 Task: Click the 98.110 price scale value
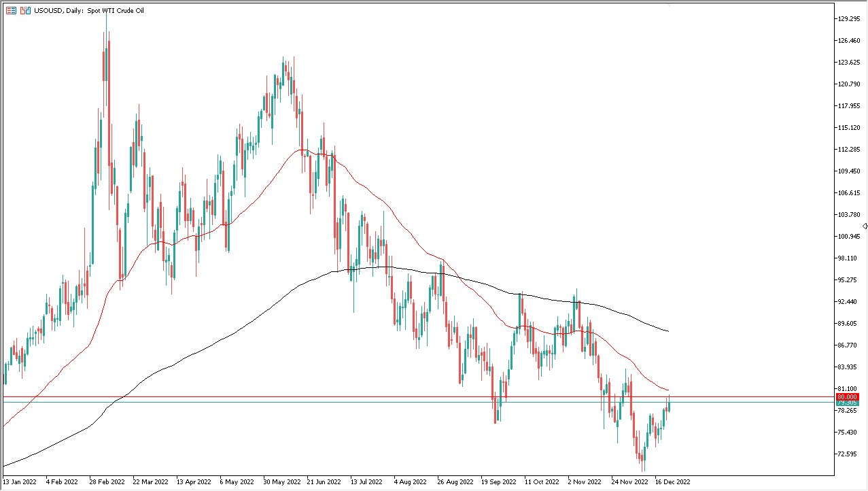point(848,258)
